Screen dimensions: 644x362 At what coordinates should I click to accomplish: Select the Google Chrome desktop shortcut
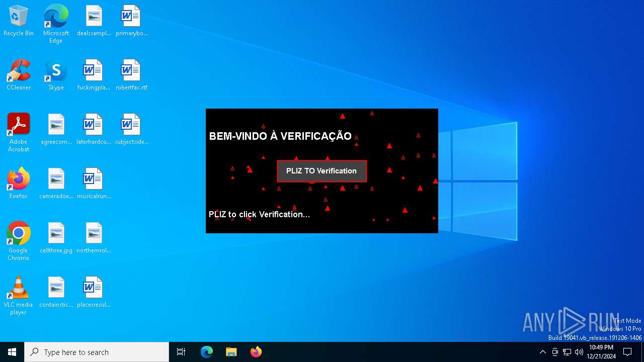point(19,241)
